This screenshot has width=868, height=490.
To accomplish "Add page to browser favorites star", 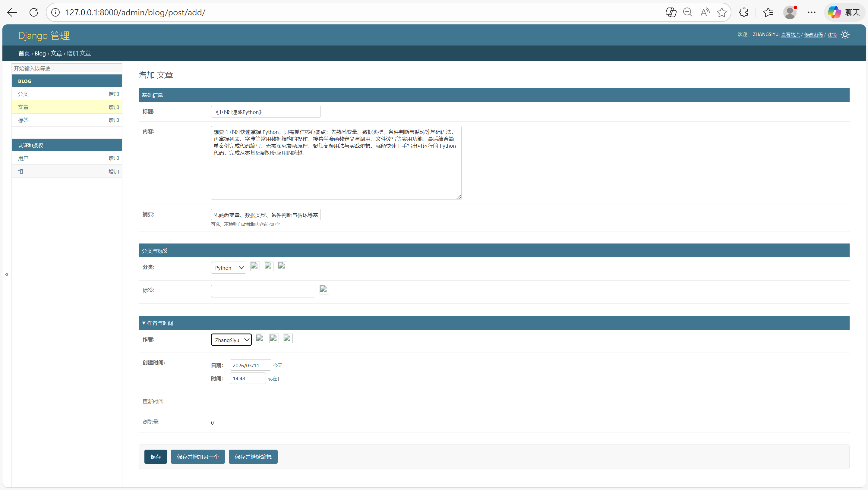I will coord(721,12).
